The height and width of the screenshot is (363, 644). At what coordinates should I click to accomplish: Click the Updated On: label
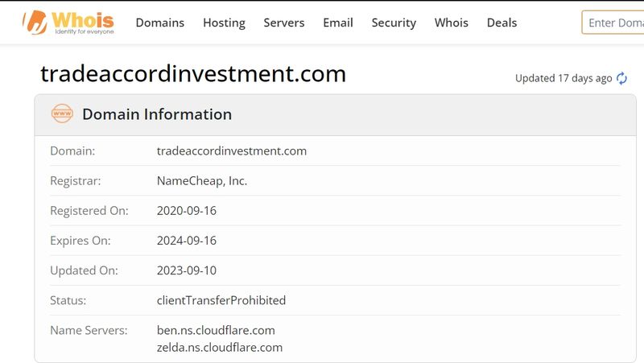[84, 270]
